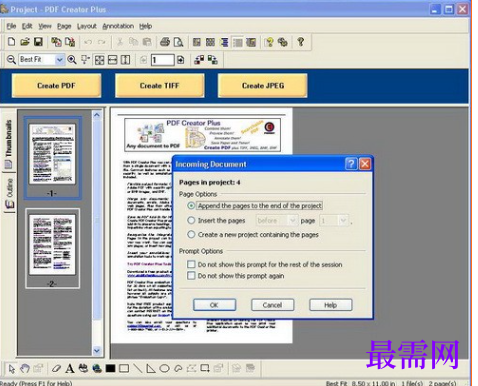The height and width of the screenshot is (386, 478).
Task: Open the Page menu
Action: click(x=64, y=26)
